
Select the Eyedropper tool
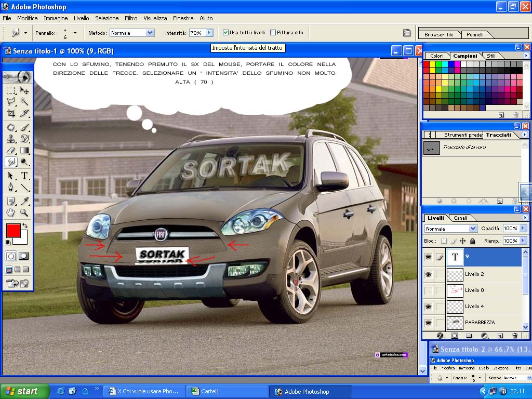(x=24, y=201)
